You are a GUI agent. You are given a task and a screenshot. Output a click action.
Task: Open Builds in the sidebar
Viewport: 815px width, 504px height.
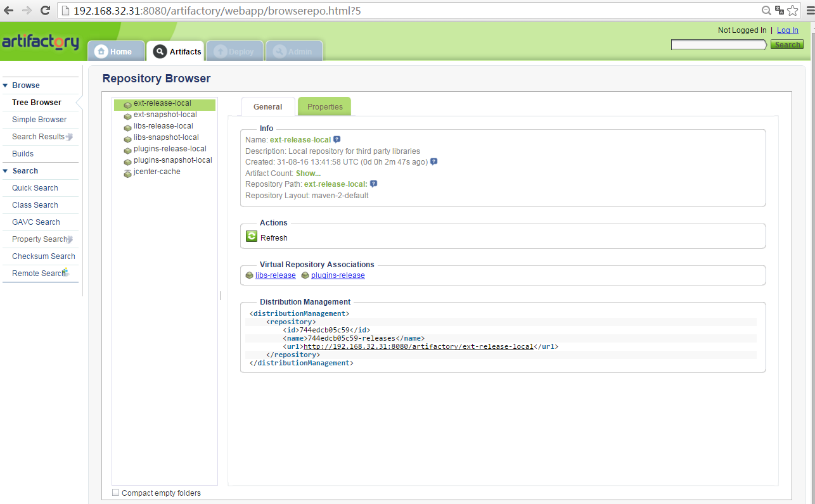click(23, 154)
